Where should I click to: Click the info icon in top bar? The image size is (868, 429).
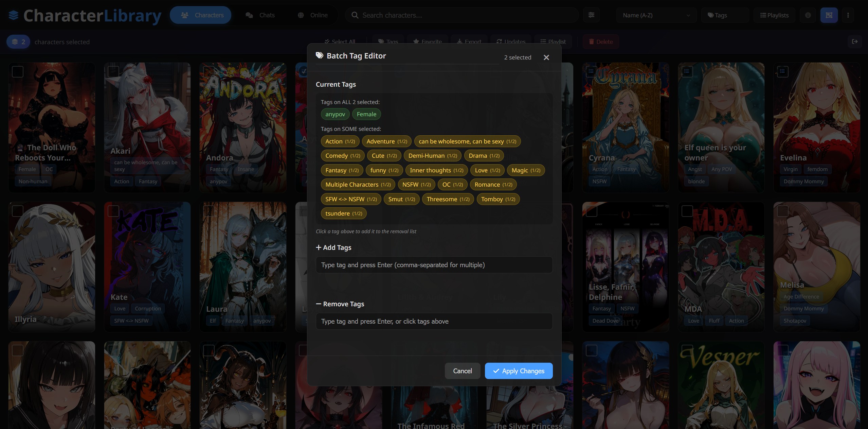pyautogui.click(x=808, y=15)
